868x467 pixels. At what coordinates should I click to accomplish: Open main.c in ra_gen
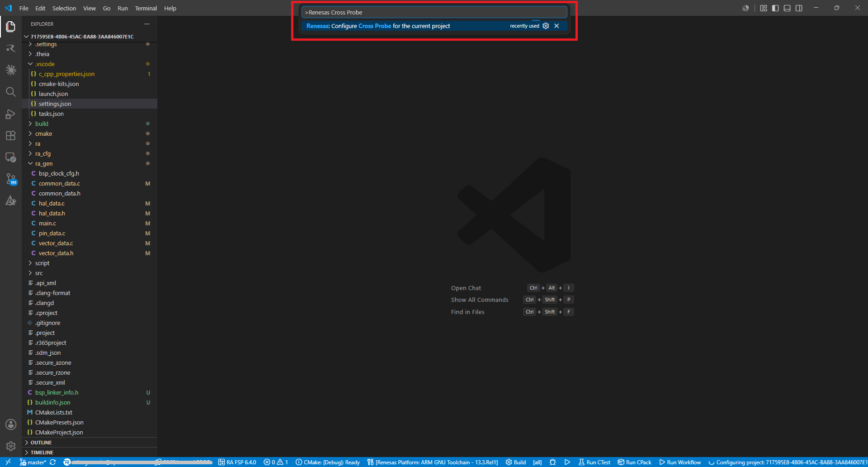pos(90,223)
